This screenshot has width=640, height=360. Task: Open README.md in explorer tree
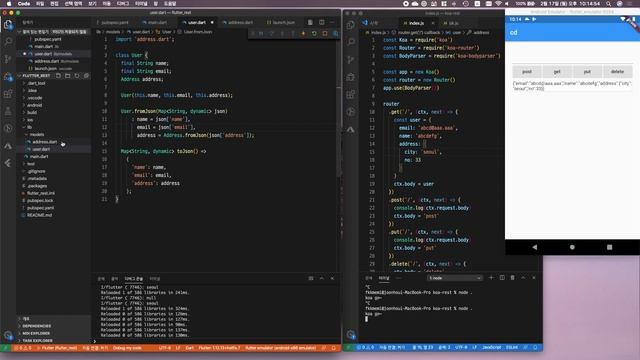(x=39, y=215)
